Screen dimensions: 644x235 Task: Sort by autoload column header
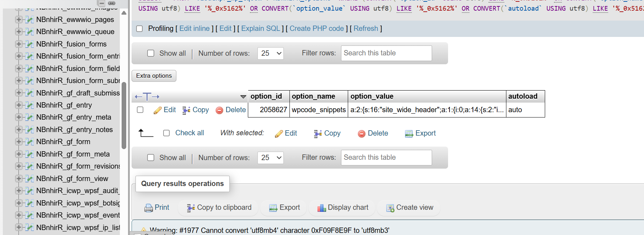coord(523,96)
